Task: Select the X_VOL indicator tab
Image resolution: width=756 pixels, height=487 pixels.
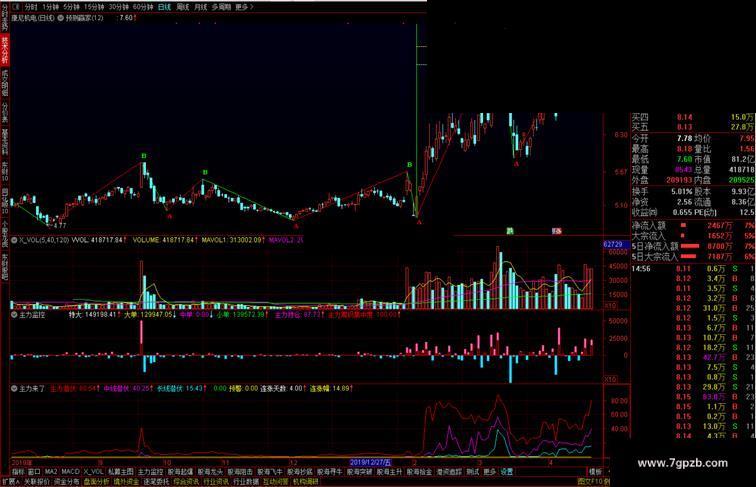Action: tap(93, 472)
